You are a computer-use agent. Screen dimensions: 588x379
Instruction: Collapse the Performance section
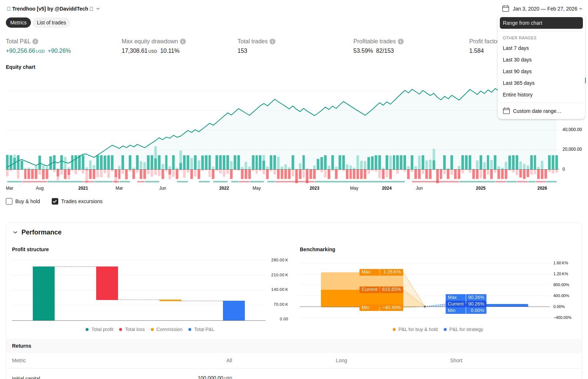pos(15,232)
